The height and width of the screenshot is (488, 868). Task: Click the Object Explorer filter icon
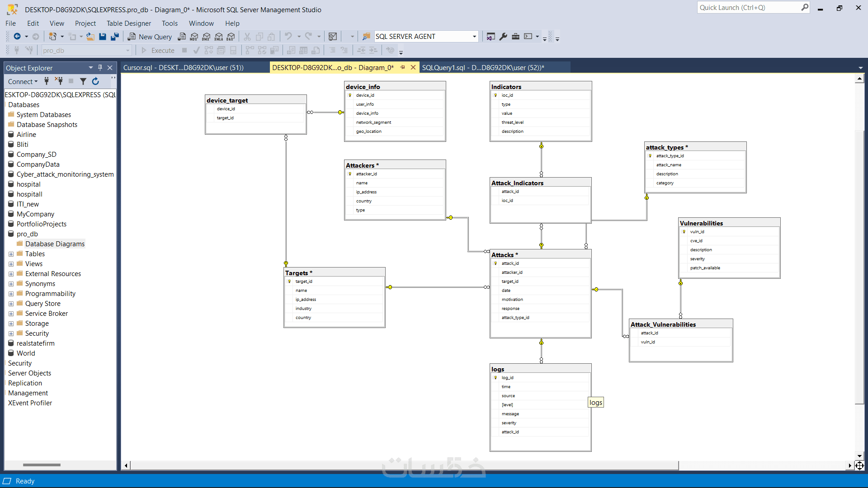83,81
